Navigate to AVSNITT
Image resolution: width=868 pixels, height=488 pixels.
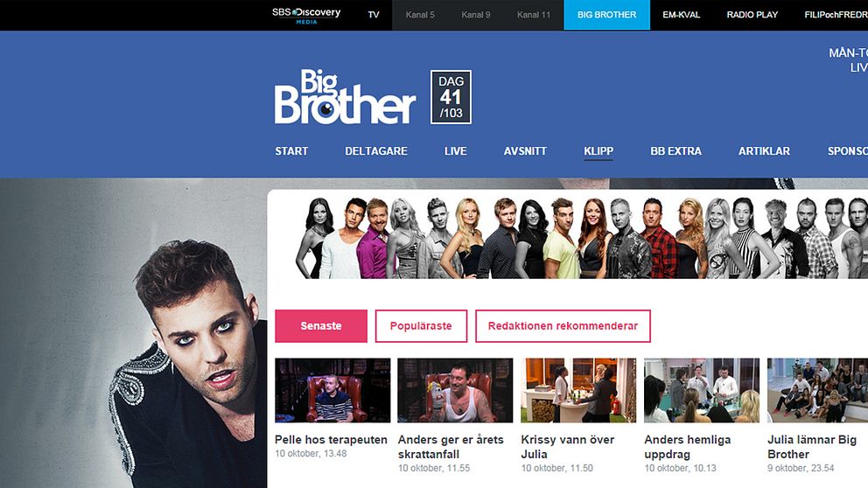point(525,151)
